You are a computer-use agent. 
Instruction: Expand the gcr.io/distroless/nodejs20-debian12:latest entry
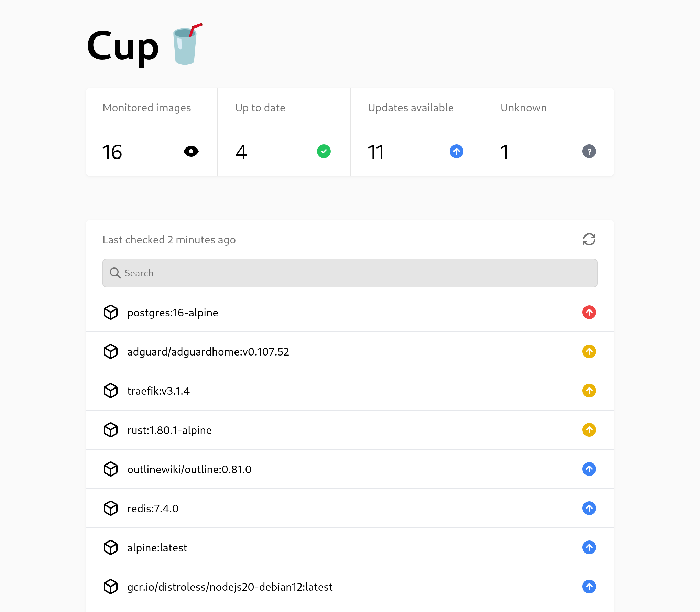pyautogui.click(x=230, y=587)
